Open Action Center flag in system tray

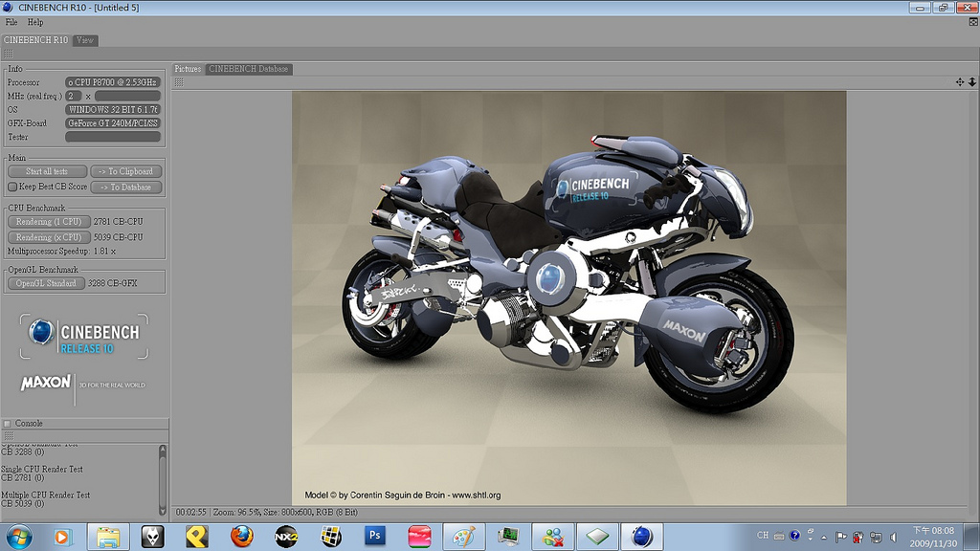pos(841,537)
